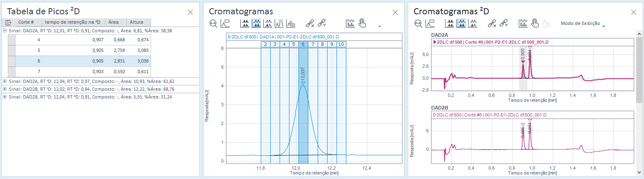Toggle link Y axes in Cromatogramas ²D

504,24
